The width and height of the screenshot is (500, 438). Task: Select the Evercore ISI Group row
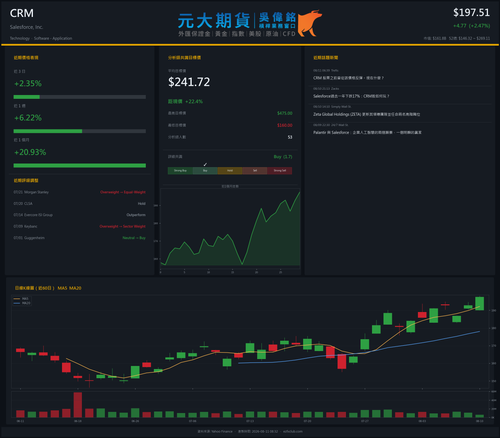[80, 215]
